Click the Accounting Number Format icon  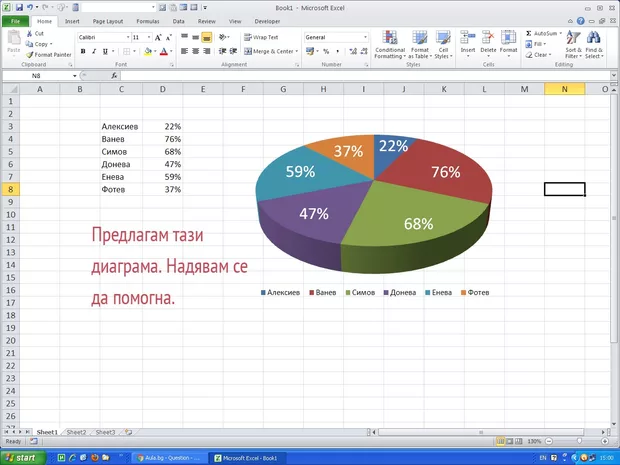[x=310, y=51]
